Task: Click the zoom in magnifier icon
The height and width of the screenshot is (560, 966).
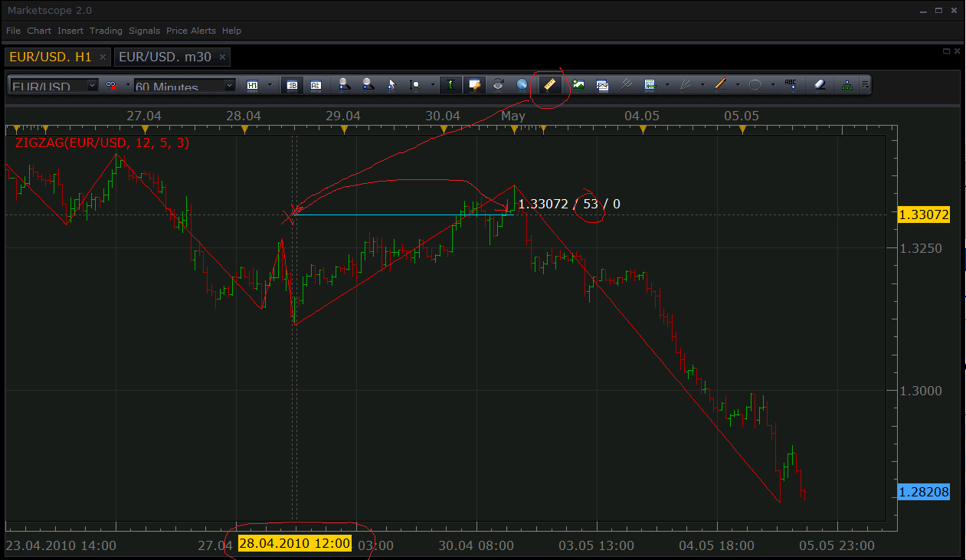Action: click(x=344, y=85)
